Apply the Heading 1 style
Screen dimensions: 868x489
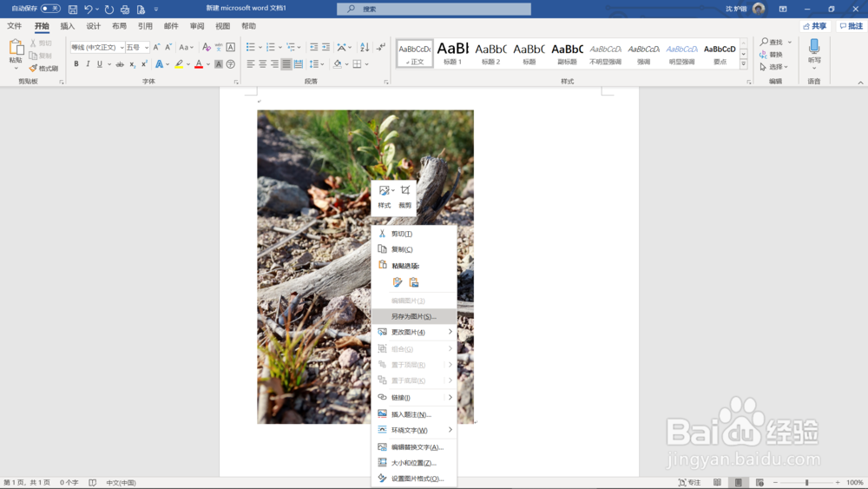[x=452, y=54]
